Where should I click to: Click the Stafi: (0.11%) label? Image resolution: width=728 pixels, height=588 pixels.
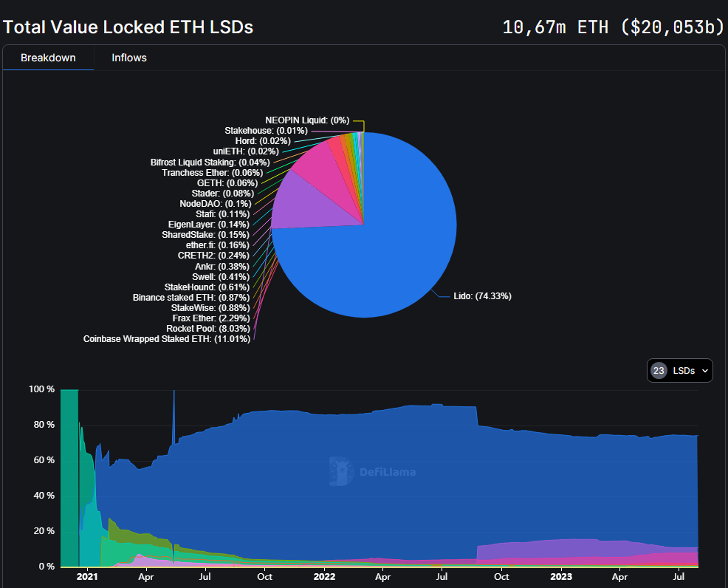pos(223,214)
